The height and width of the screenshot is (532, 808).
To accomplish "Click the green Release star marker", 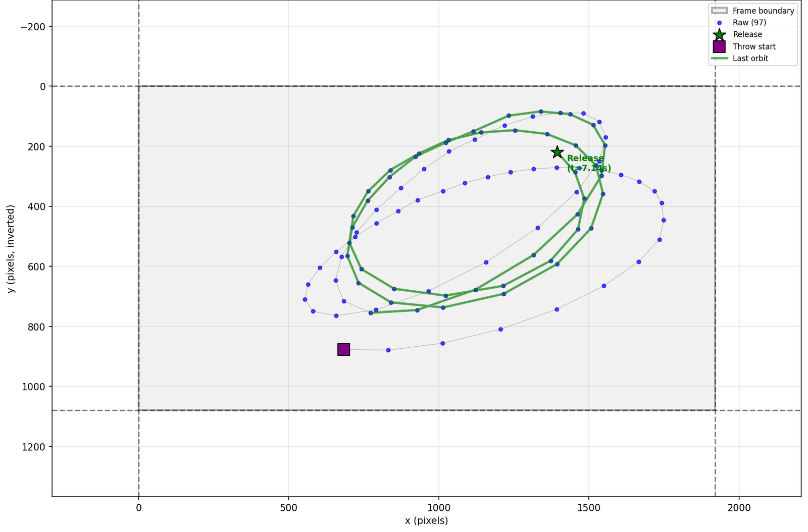I will pos(557,152).
